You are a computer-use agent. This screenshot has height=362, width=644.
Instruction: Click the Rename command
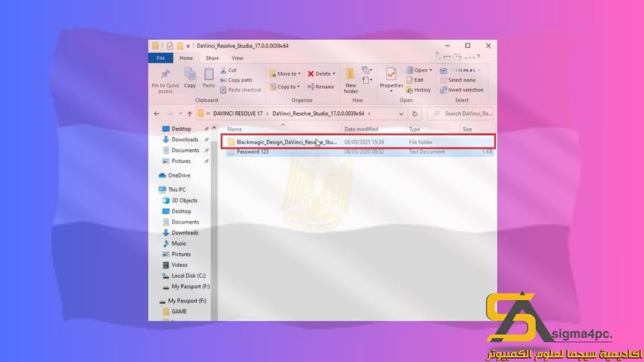tap(320, 86)
